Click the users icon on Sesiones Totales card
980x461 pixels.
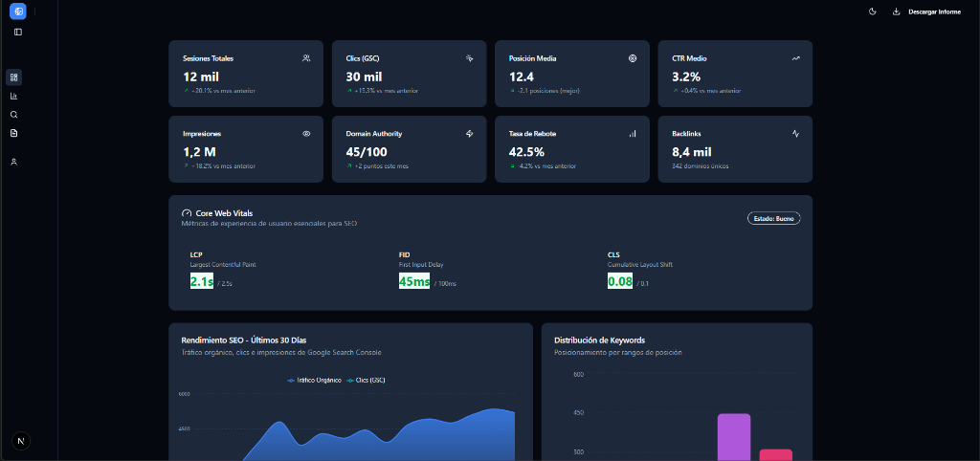tap(306, 58)
